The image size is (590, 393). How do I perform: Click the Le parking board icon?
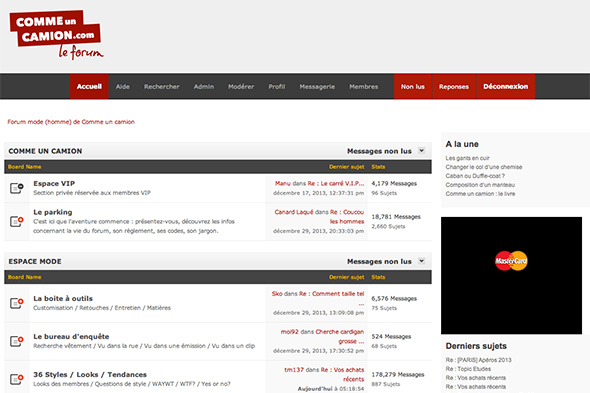click(17, 221)
